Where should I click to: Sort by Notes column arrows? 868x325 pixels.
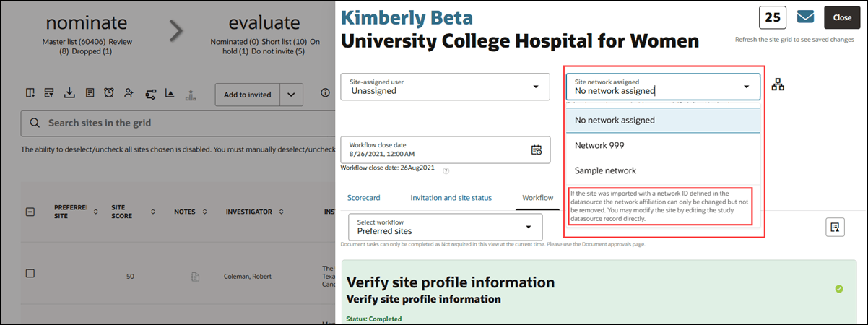(x=205, y=212)
